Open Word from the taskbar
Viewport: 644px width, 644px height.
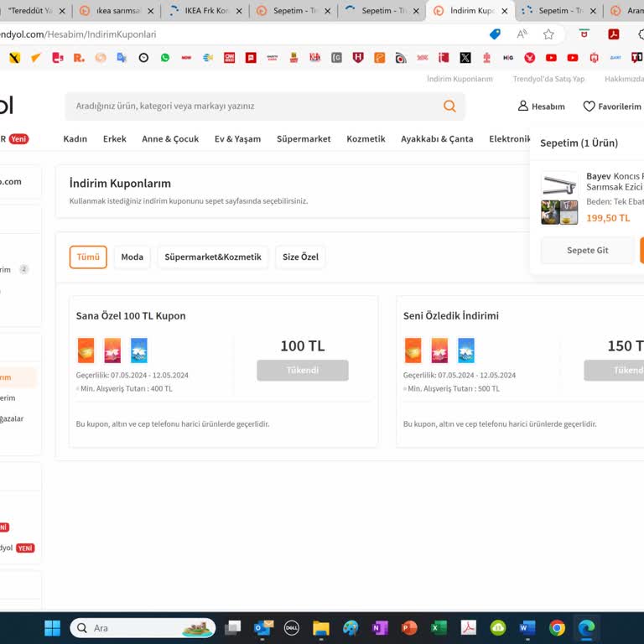(527, 627)
